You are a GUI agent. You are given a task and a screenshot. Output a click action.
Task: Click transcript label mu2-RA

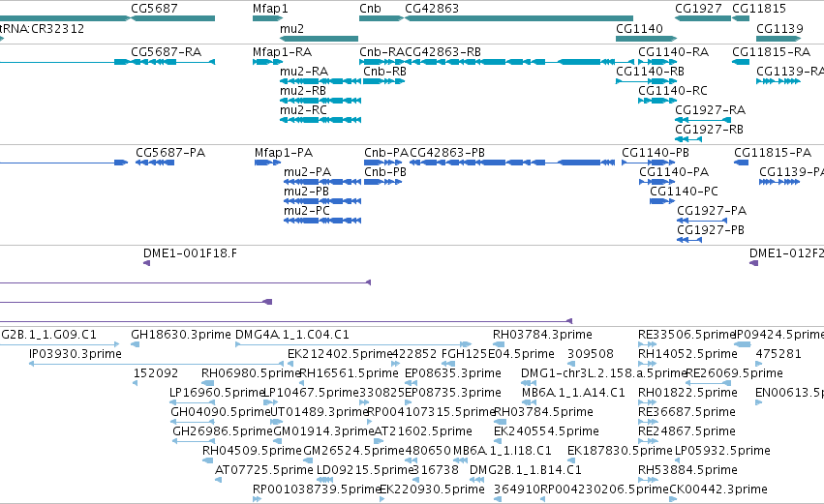[x=304, y=72]
